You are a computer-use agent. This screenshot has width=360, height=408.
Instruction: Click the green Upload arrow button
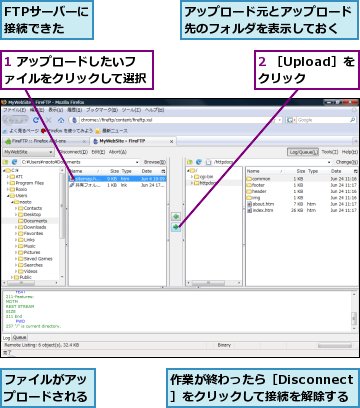176,227
